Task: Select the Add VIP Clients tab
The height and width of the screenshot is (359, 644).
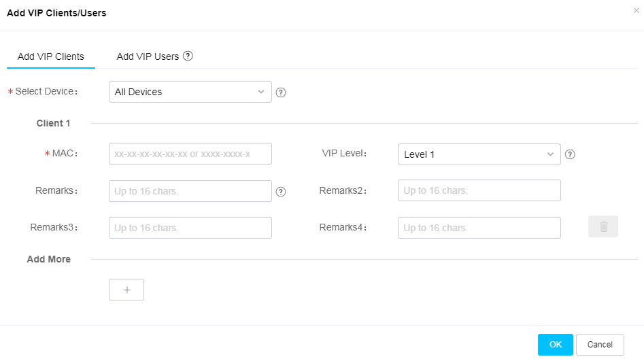Action: point(51,56)
